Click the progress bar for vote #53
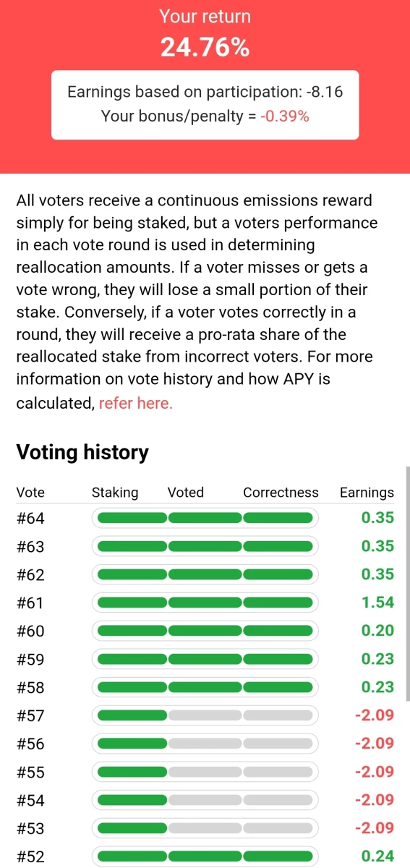410x868 pixels. tap(205, 828)
